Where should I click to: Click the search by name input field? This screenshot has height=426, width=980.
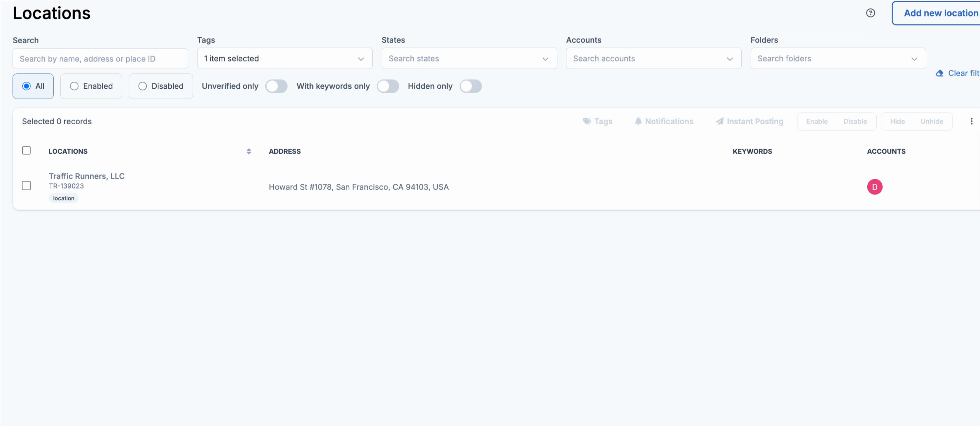tap(100, 59)
